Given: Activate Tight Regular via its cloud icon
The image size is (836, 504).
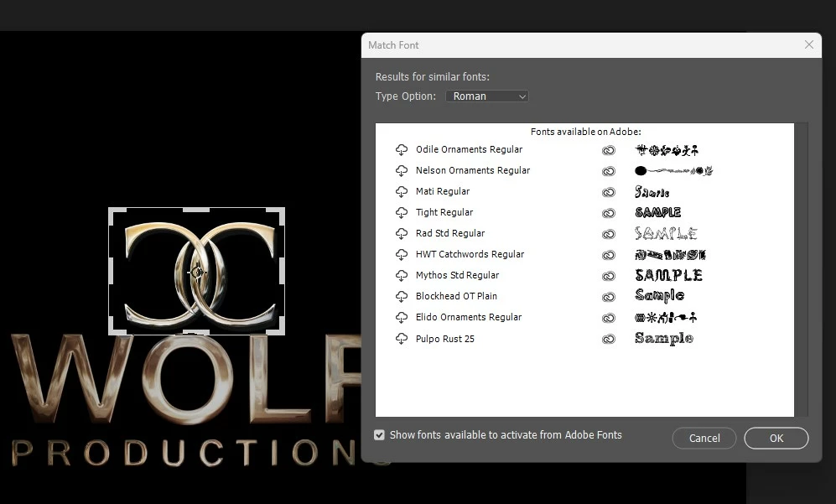Looking at the screenshot, I should [402, 213].
